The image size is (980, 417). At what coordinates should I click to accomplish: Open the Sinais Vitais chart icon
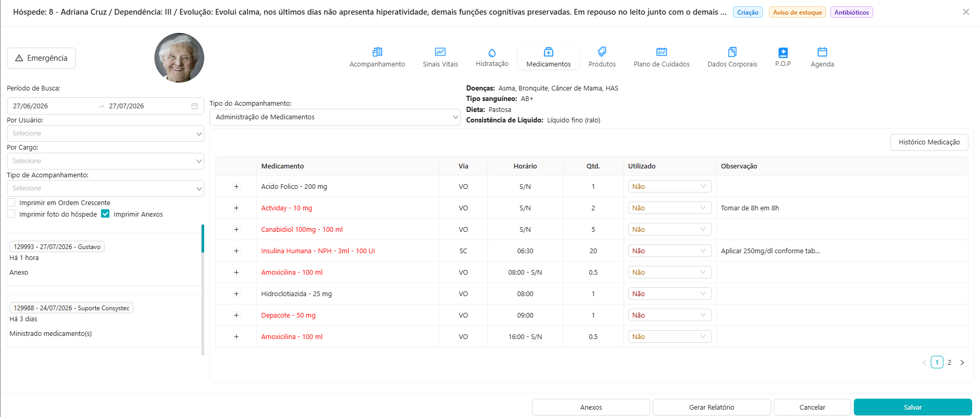440,52
